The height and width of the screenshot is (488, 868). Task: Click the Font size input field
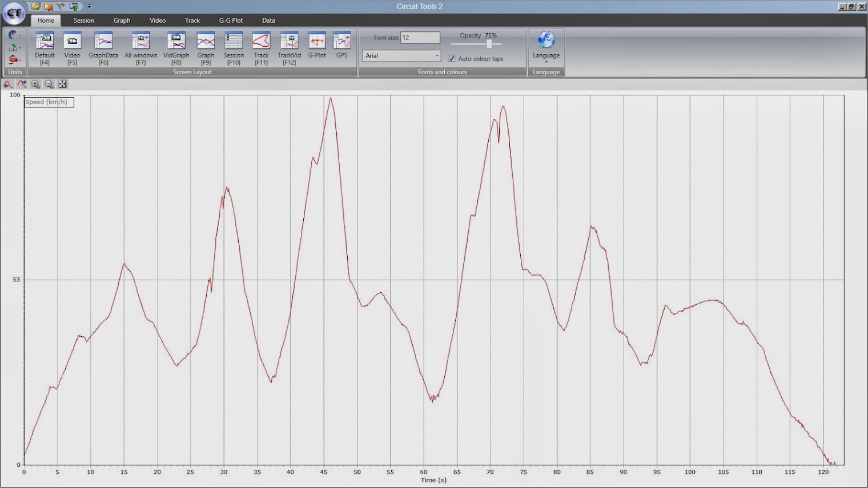pyautogui.click(x=420, y=38)
